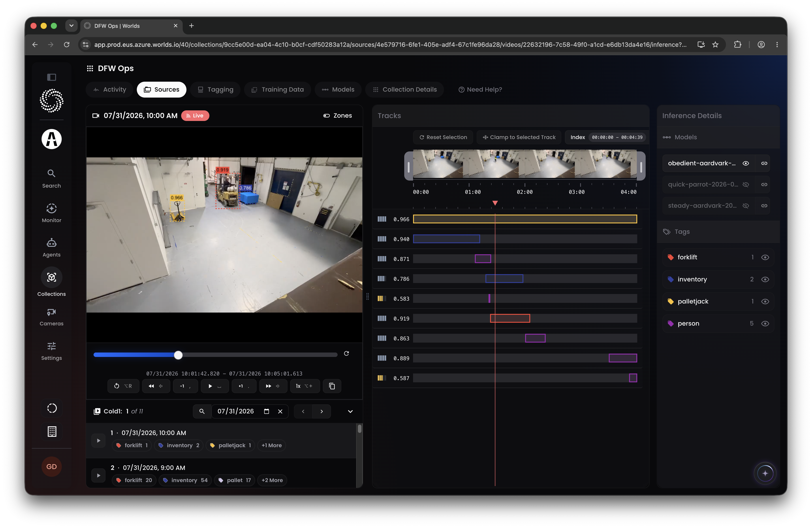
Task: Click the building grid icon in sidebar
Action: click(51, 431)
